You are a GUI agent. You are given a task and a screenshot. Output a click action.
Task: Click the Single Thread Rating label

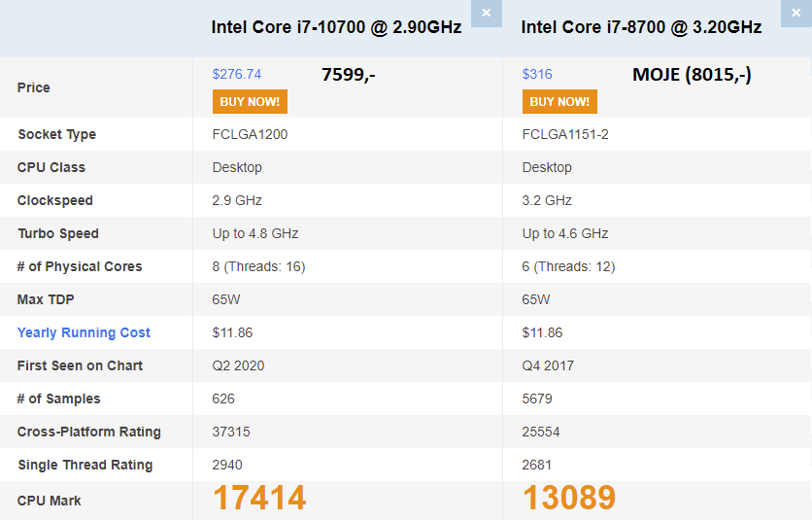tap(85, 465)
